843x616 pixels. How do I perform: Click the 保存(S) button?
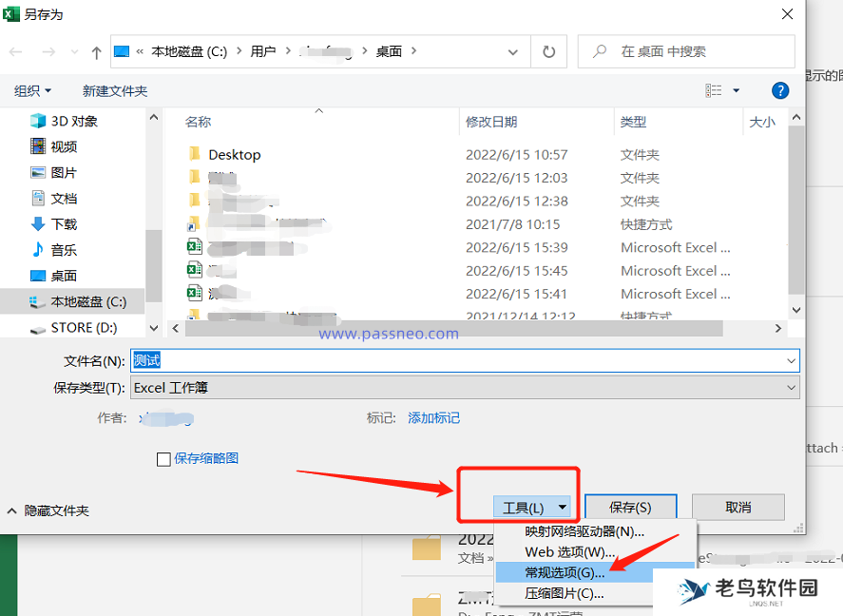tap(630, 508)
